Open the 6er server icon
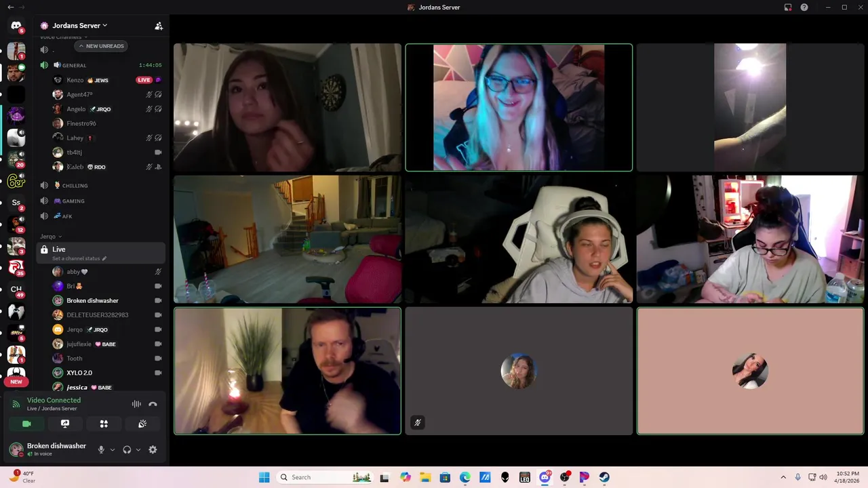The width and height of the screenshot is (868, 488). point(16,181)
